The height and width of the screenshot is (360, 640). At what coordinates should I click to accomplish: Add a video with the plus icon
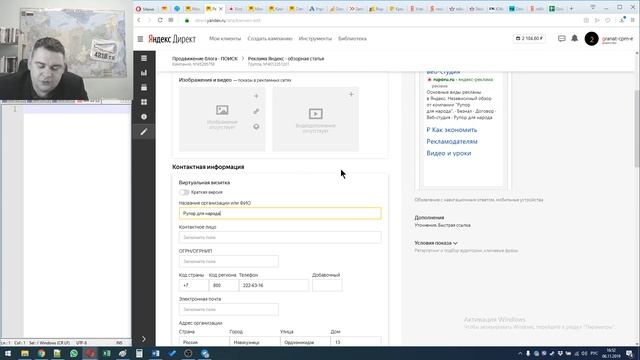351,94
